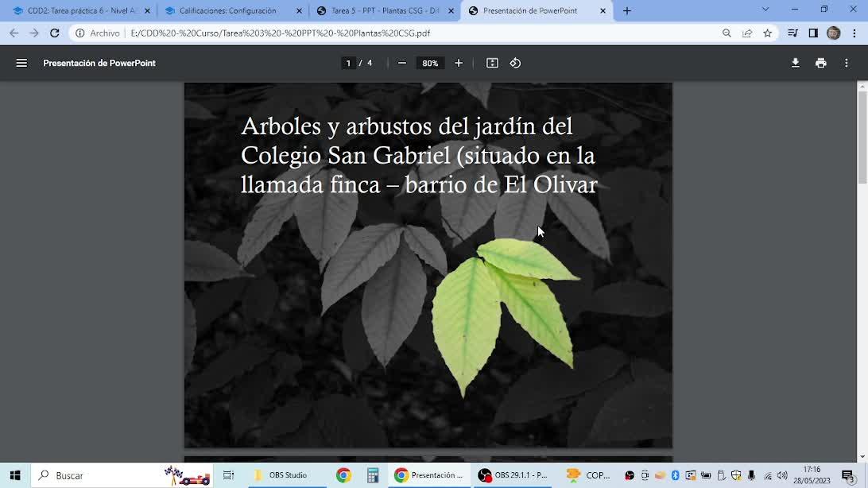Click the Buscar taskbar search box
Viewport: 868px width, 488px height.
click(x=122, y=475)
